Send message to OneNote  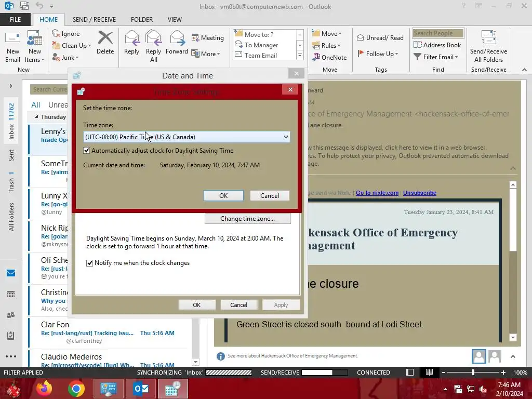pos(329,57)
